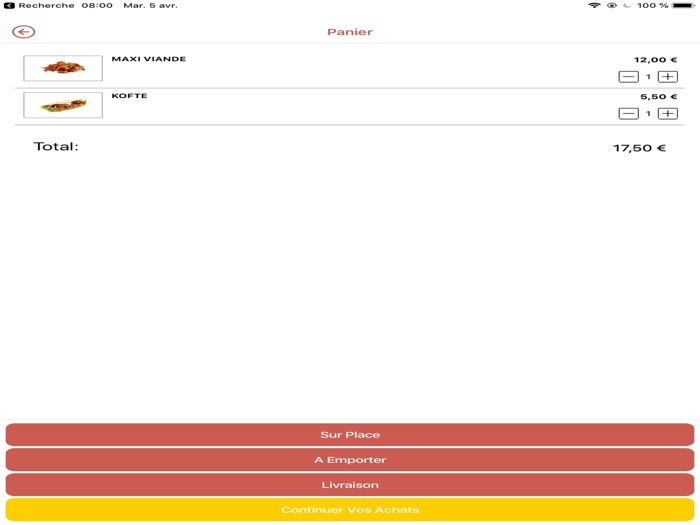Tap the 12,00 € price
Image resolution: width=700 pixels, height=525 pixels.
click(x=655, y=60)
